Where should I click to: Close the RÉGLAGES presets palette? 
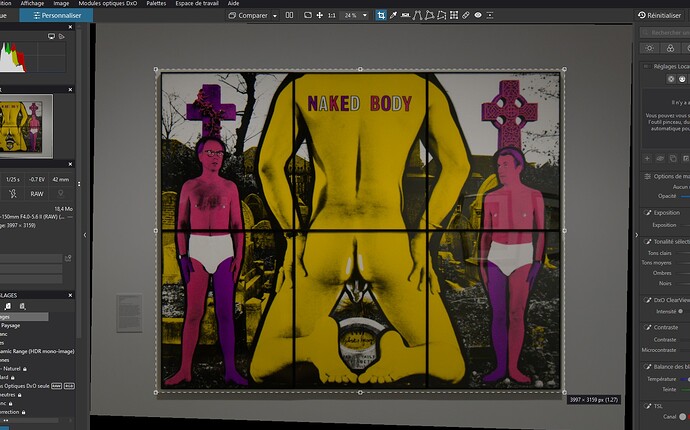(x=70, y=295)
